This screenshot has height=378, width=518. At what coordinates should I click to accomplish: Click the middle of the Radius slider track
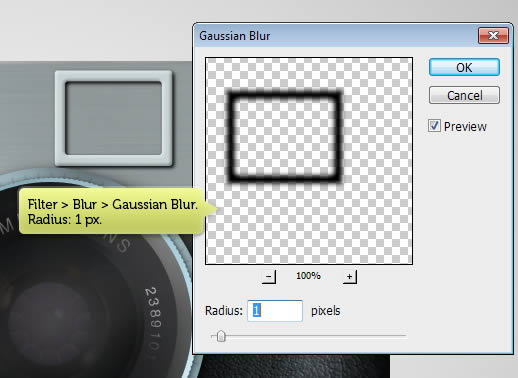coord(309,336)
